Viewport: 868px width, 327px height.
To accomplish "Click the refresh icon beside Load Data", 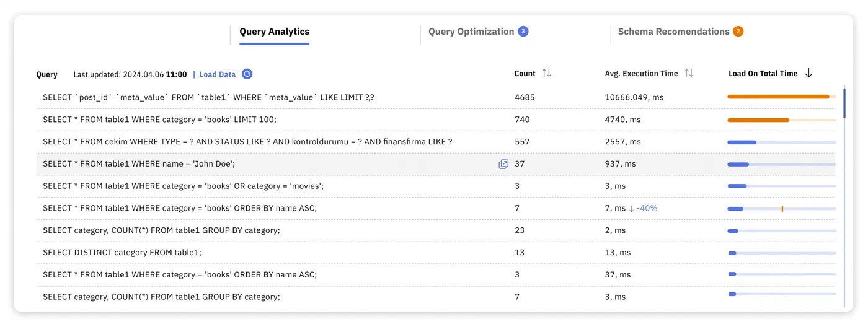I will click(x=247, y=74).
